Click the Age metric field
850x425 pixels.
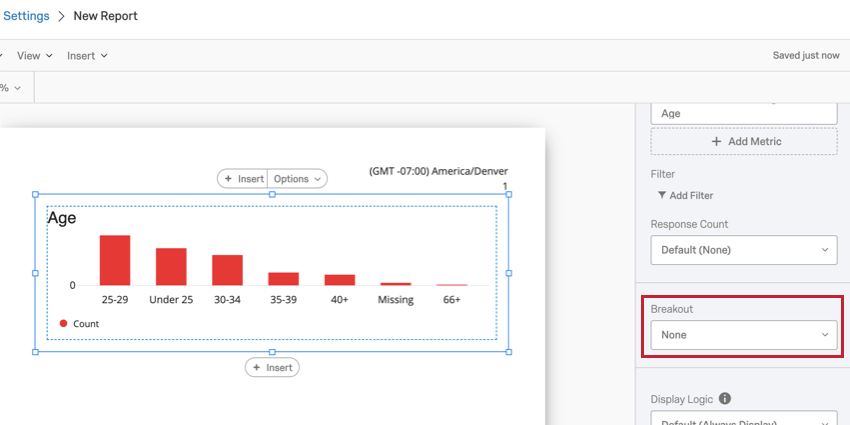(744, 113)
